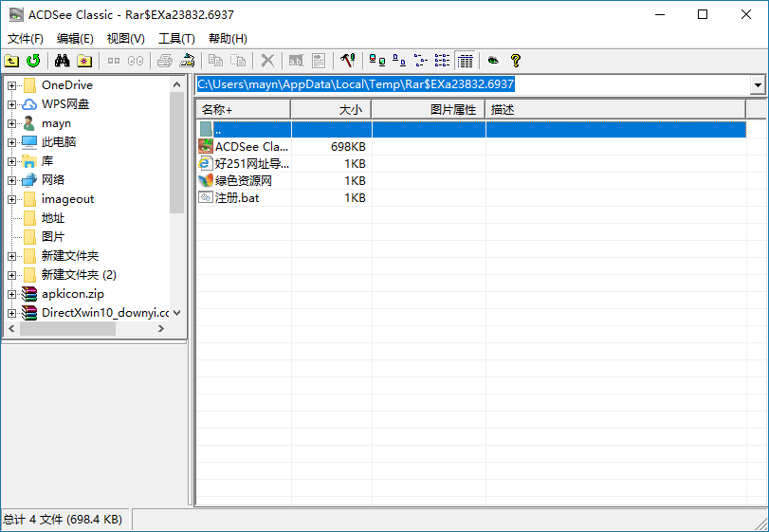Viewport: 769px width, 532px height.
Task: Click the eye view icon in toolbar
Action: pyautogui.click(x=493, y=61)
